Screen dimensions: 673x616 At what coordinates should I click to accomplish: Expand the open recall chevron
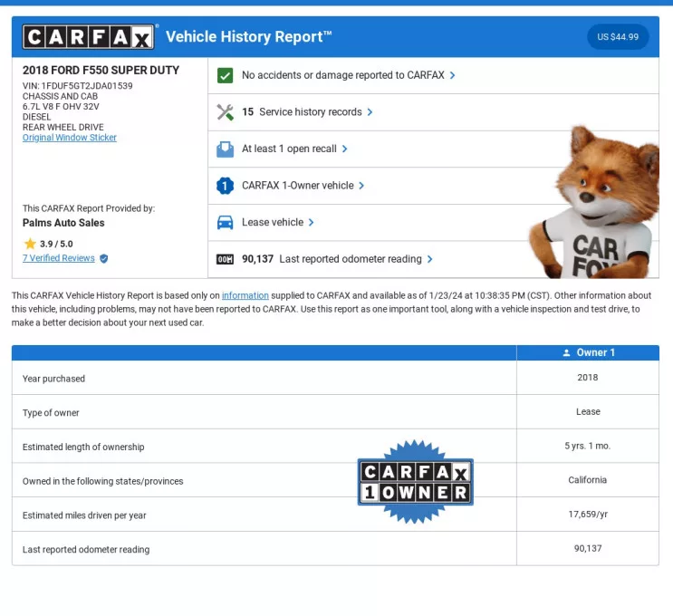pyautogui.click(x=344, y=149)
